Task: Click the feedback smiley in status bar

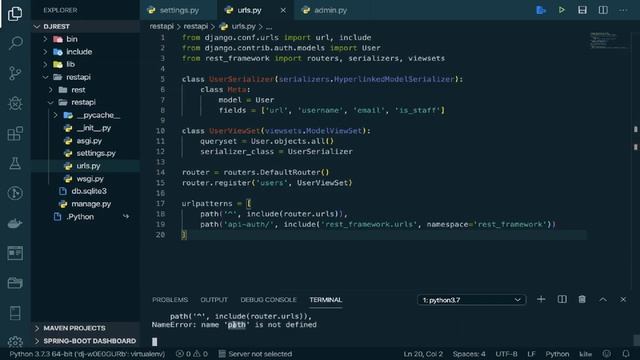Action: coord(607,354)
